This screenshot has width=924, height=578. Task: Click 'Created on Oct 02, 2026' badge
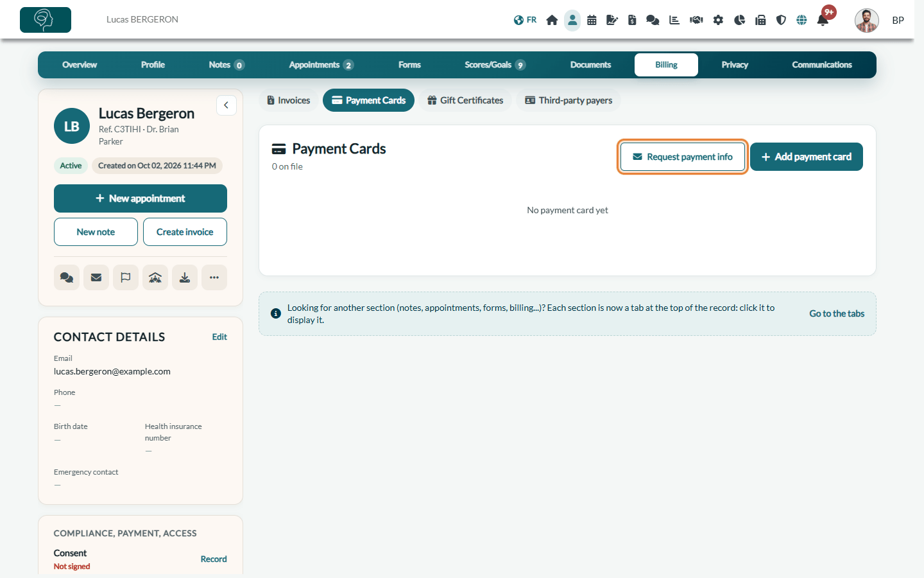click(x=157, y=166)
